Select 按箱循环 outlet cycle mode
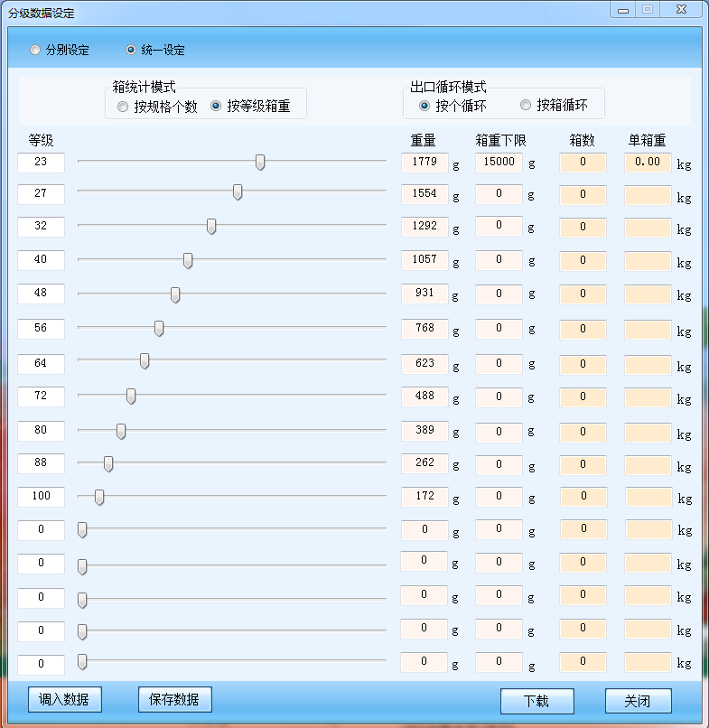The image size is (709, 728). click(x=526, y=106)
